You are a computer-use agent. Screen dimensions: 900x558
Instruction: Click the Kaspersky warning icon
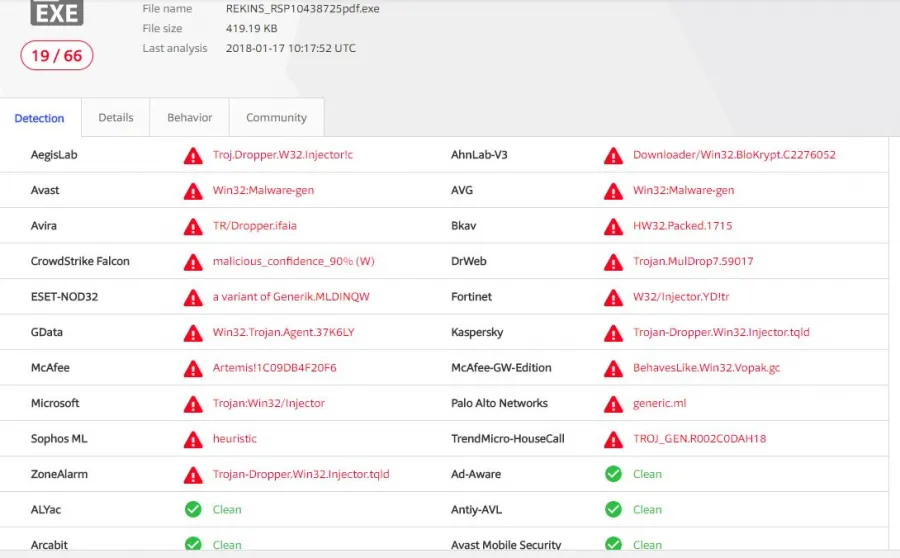tap(613, 334)
